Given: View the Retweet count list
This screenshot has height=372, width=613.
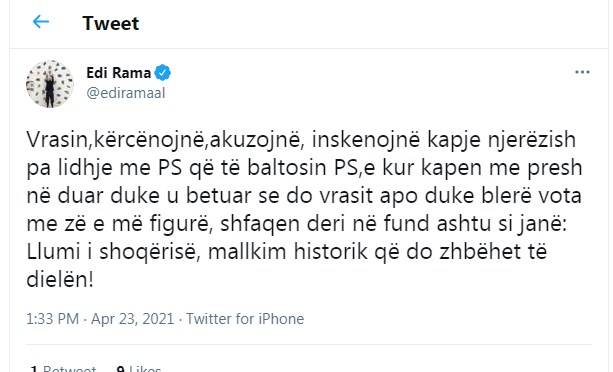Looking at the screenshot, I should 63,368.
